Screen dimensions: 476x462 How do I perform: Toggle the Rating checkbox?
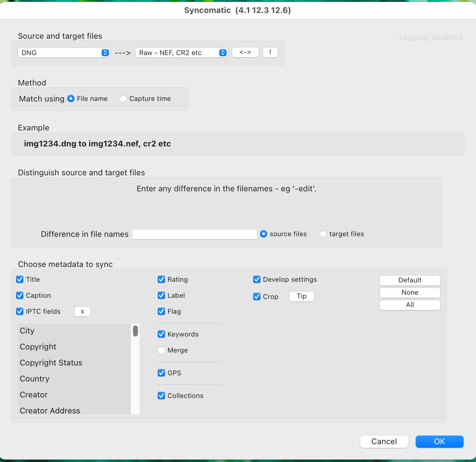coord(161,279)
